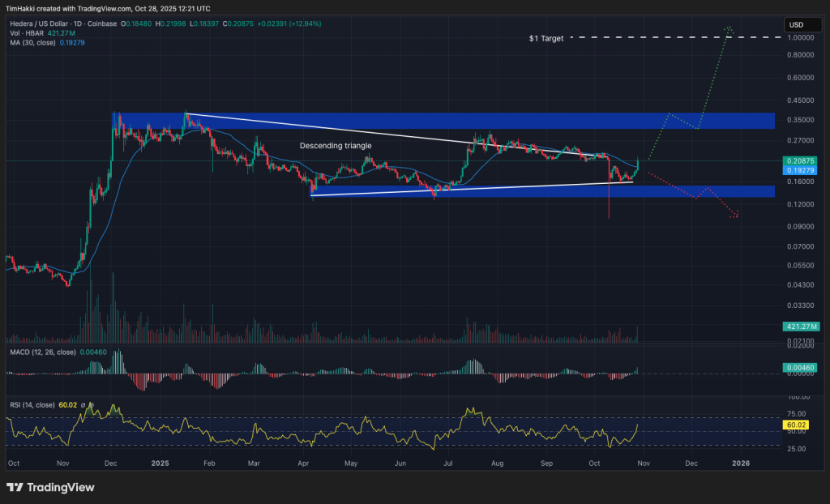The height and width of the screenshot is (504, 830).
Task: Click the 0.20875 current price label
Action: click(x=799, y=161)
